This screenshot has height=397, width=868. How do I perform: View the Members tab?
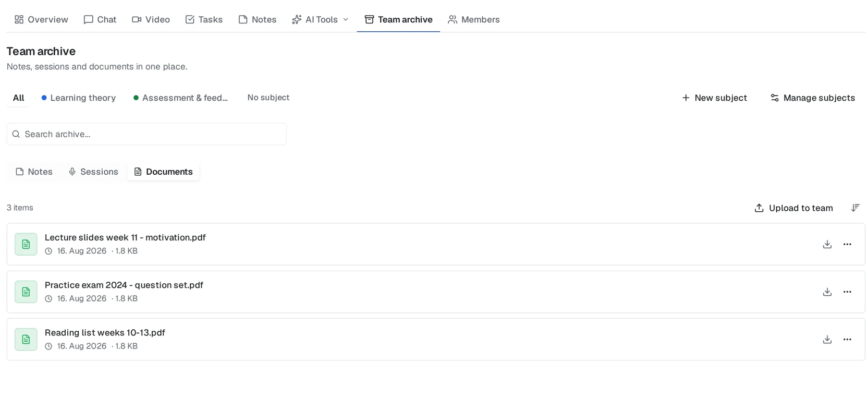(474, 19)
